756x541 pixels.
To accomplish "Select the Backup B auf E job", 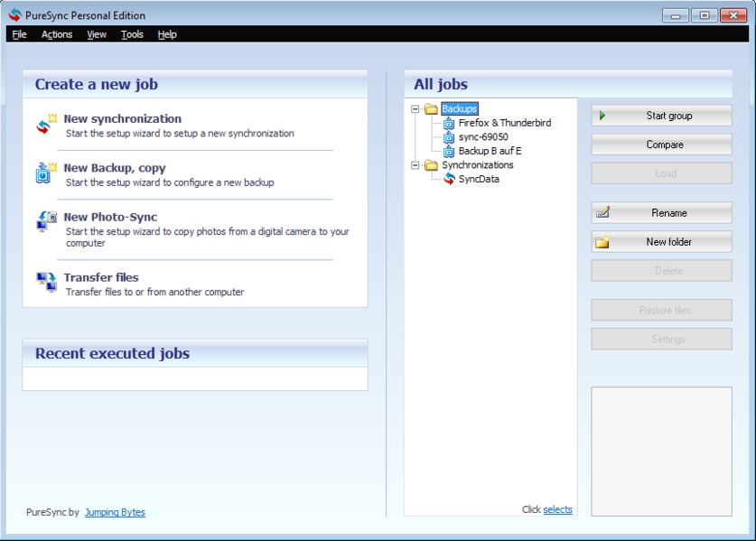I will (x=490, y=151).
